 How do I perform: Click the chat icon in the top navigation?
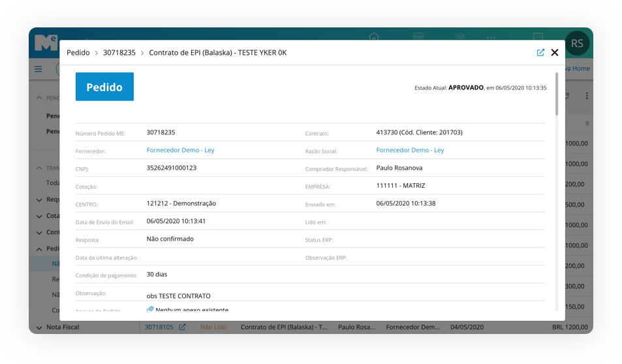click(538, 37)
